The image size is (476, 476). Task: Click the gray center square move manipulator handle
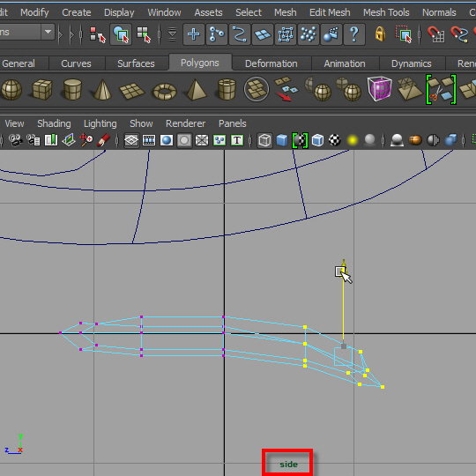(x=344, y=346)
